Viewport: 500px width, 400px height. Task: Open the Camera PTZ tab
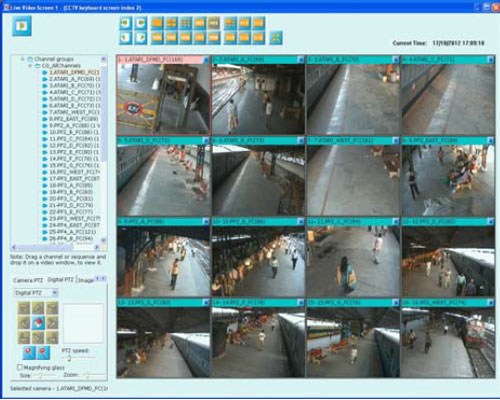[x=28, y=280]
